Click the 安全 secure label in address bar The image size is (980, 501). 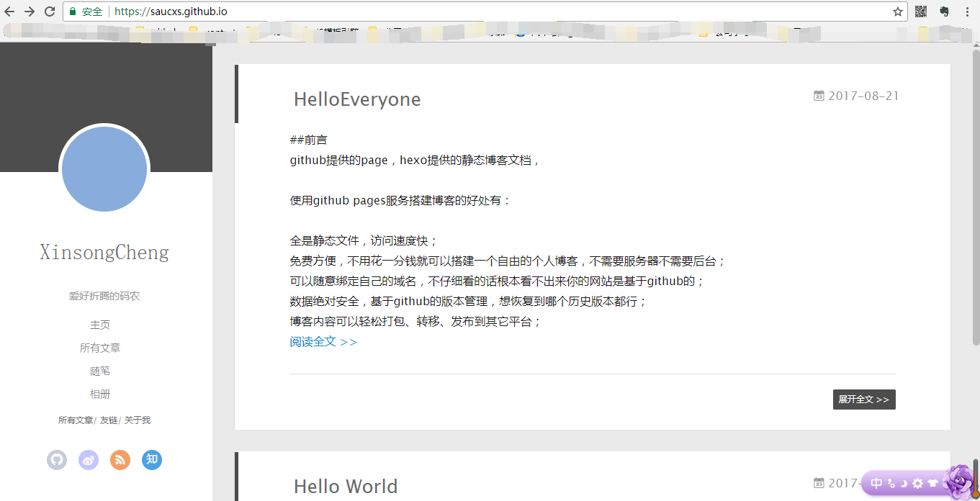(x=92, y=12)
